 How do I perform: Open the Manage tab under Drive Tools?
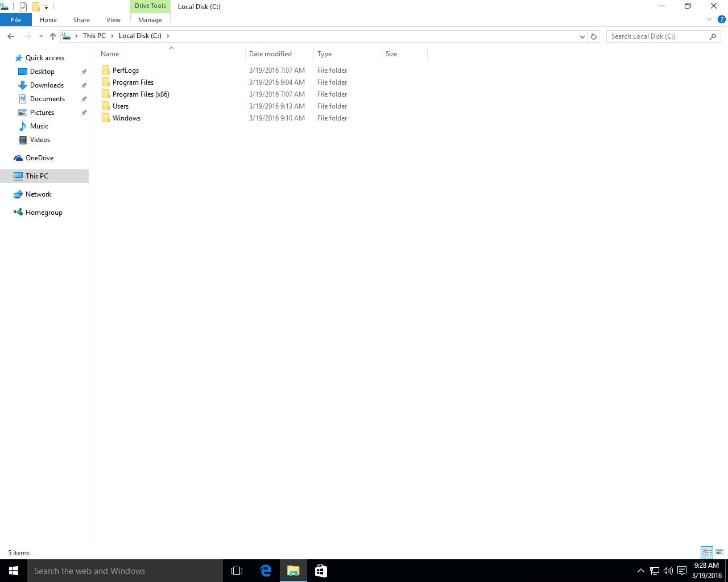pos(150,20)
